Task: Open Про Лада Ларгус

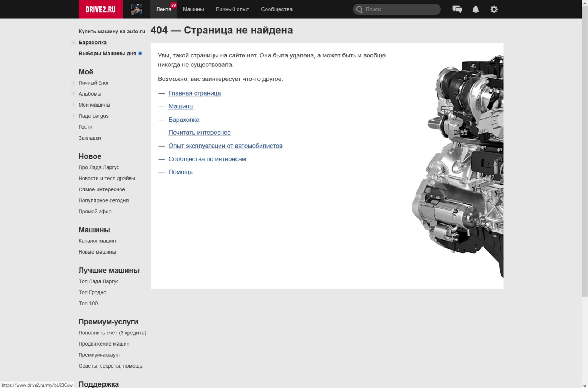Action: click(x=99, y=167)
